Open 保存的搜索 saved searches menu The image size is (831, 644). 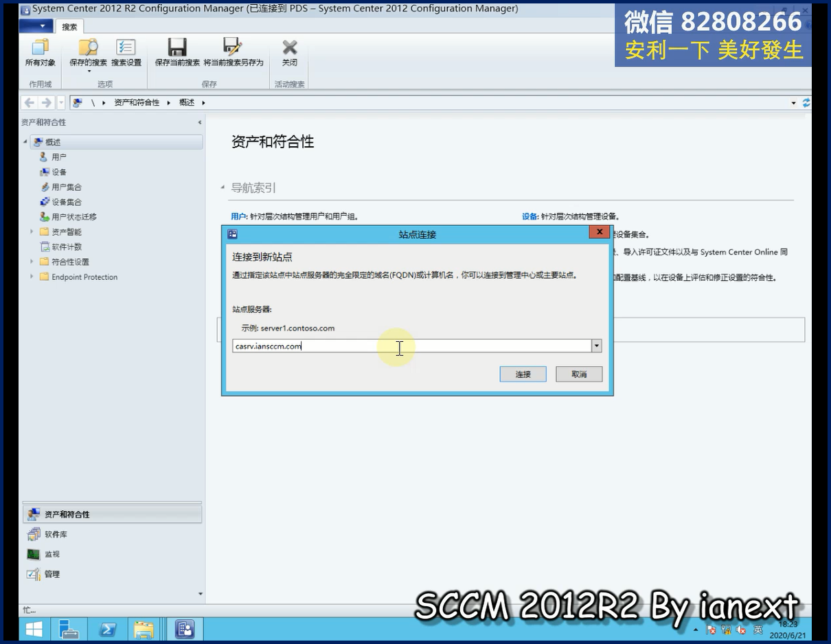point(88,55)
